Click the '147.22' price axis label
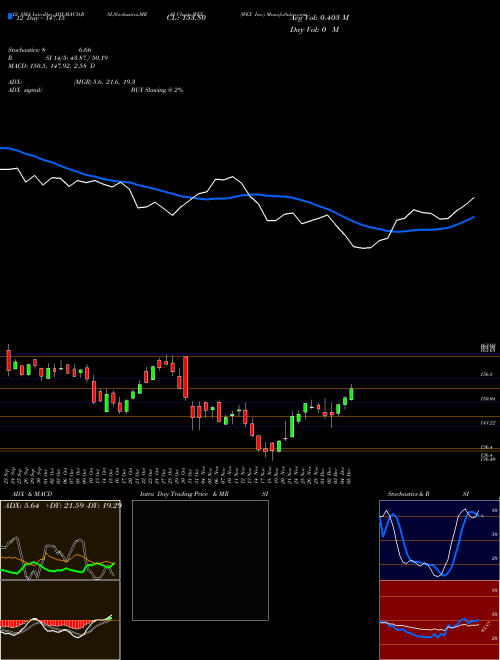 click(x=487, y=422)
